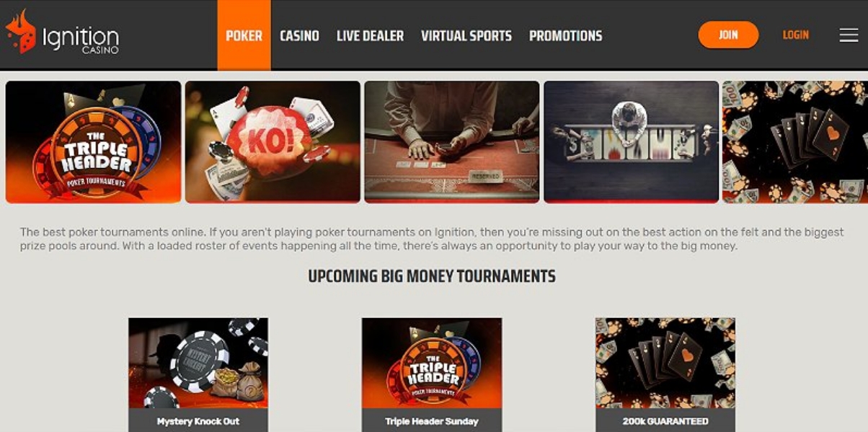
Task: Open the 200k Guaranteed tournament image
Action: point(665,363)
